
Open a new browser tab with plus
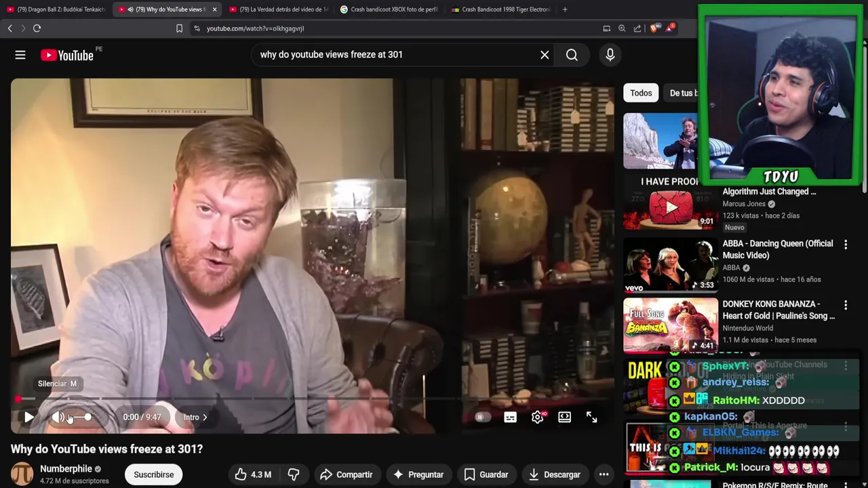565,9
